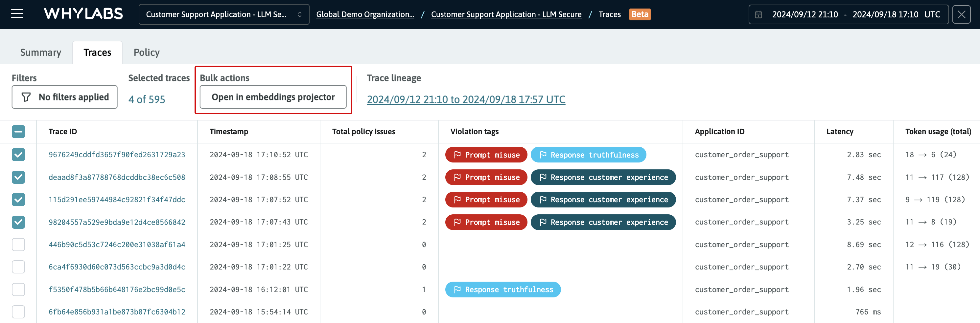The image size is (980, 323).
Task: Select checkbox for trace 446b90c5d53c7246c200e31038af61a4
Action: (x=18, y=245)
